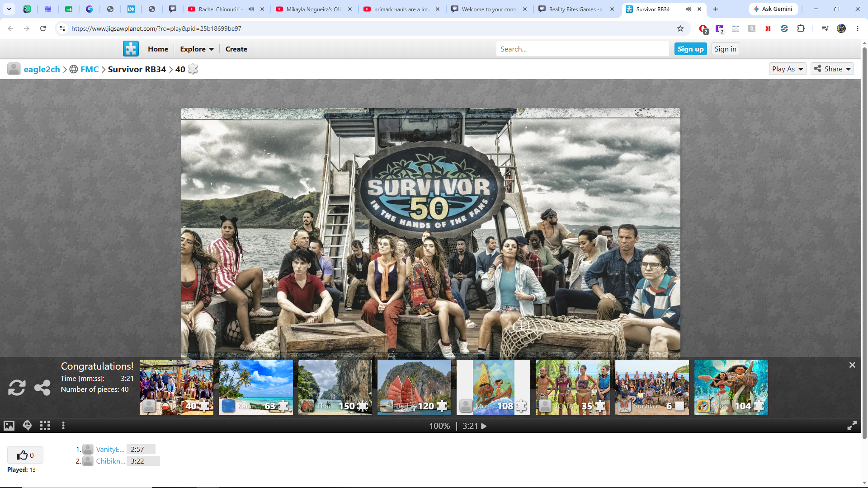Open Chrome's three-dot menu
The image size is (868, 488).
(x=858, y=28)
